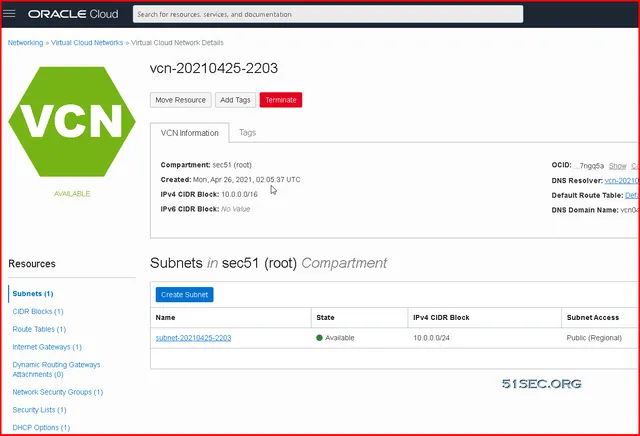
Task: Switch to the Tags tab
Action: point(247,133)
